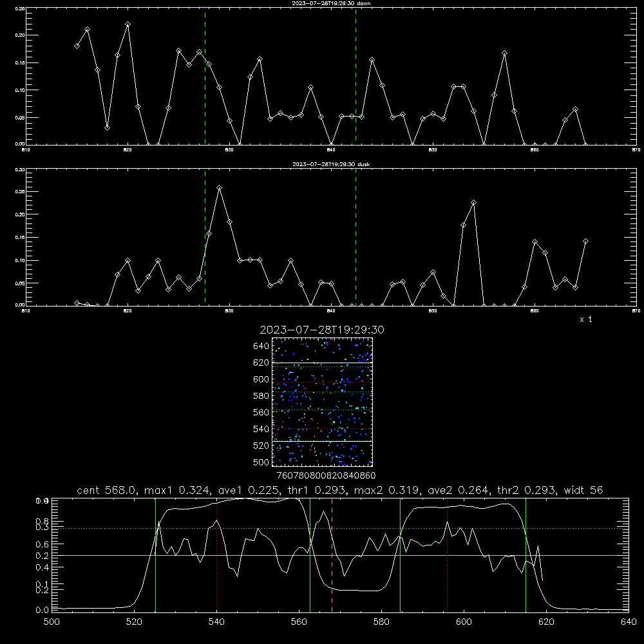The height and width of the screenshot is (644, 644).
Task: Select left green dashed line in dawn plot
Action: 205,76
